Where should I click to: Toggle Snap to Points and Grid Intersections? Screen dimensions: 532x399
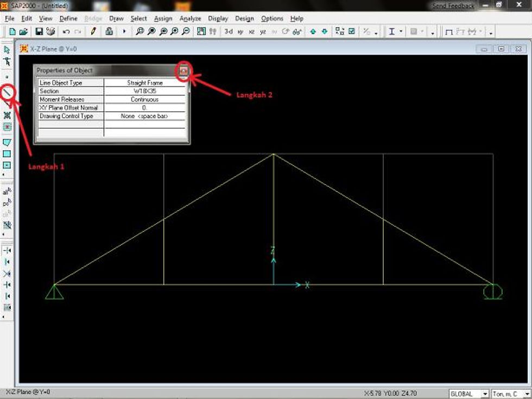(x=7, y=251)
